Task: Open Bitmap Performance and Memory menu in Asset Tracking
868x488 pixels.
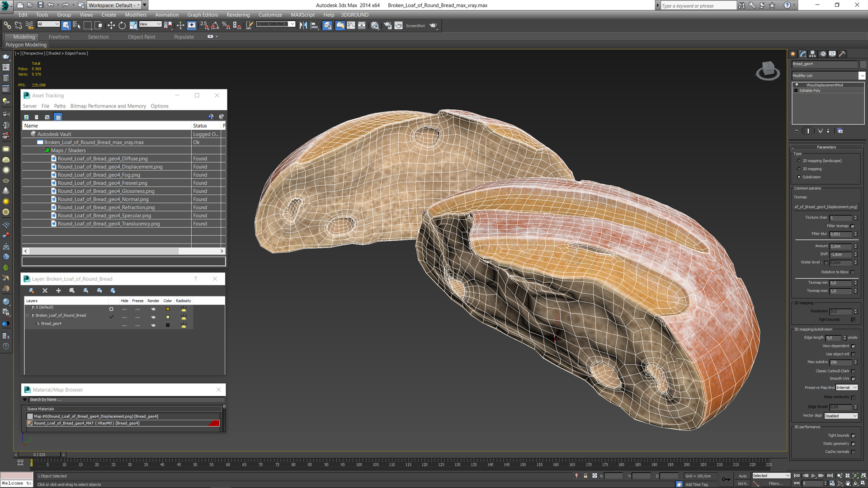Action: [108, 106]
